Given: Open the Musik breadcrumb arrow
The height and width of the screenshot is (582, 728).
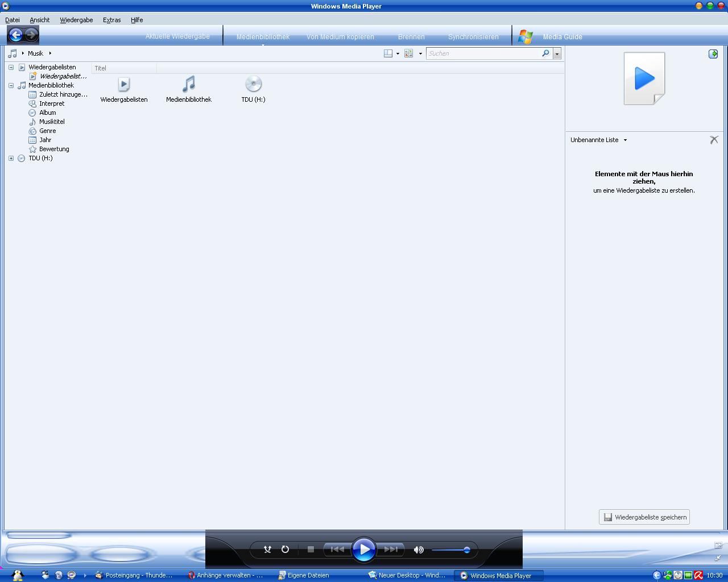Looking at the screenshot, I should coord(50,53).
